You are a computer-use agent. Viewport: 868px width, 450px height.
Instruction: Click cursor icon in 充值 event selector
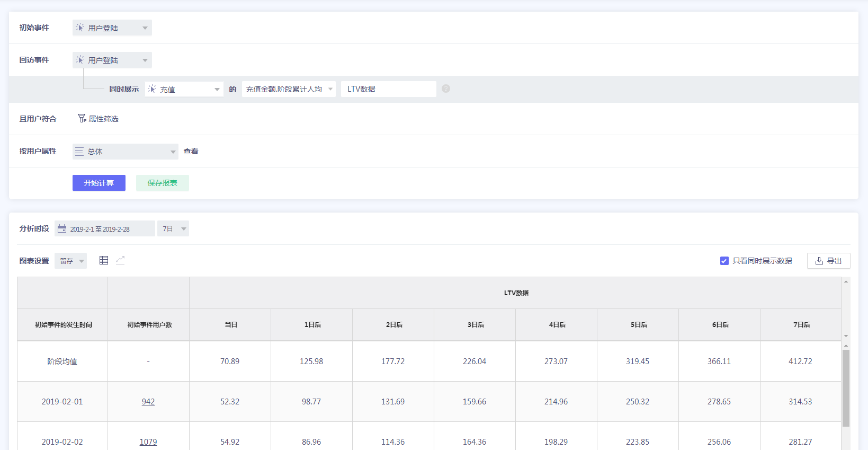152,89
